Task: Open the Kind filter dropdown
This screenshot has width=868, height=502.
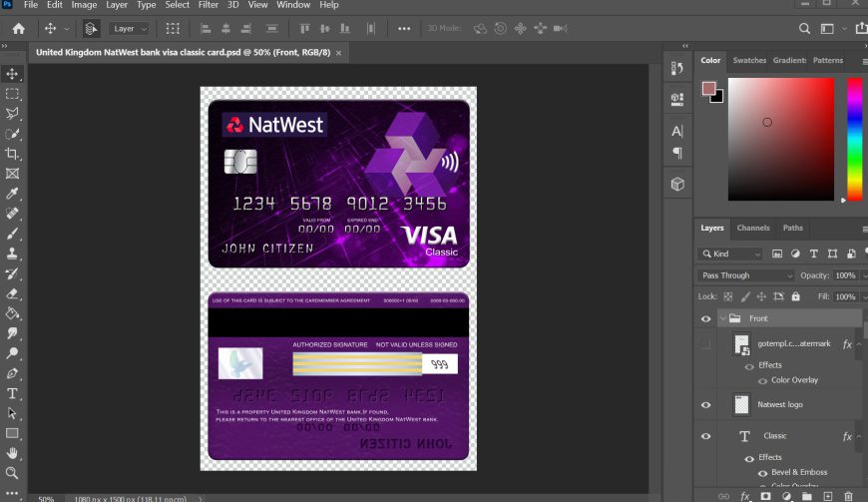Action: [731, 253]
